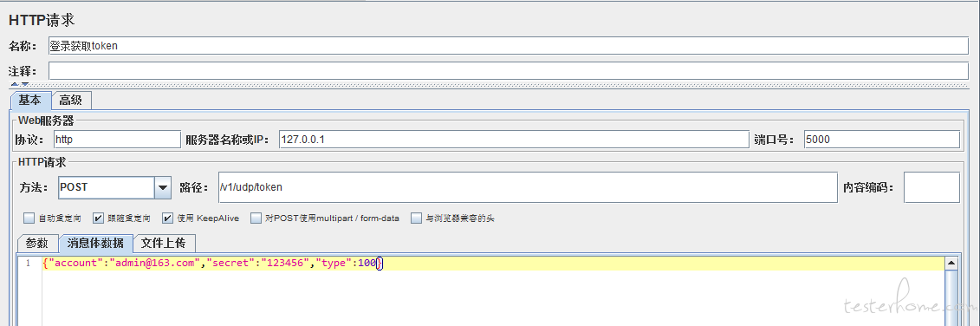Click the collapse arrows below 注释 label
The image size is (980, 326).
(x=19, y=84)
